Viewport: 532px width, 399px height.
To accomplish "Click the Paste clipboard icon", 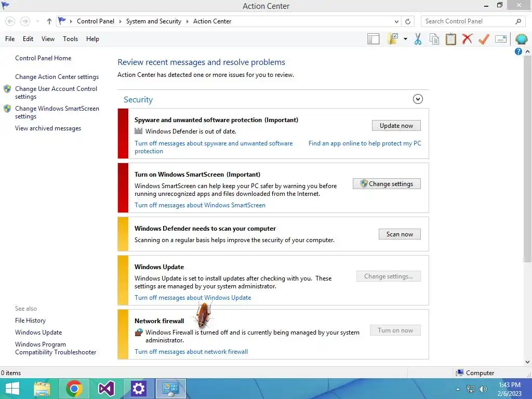I will coord(450,39).
